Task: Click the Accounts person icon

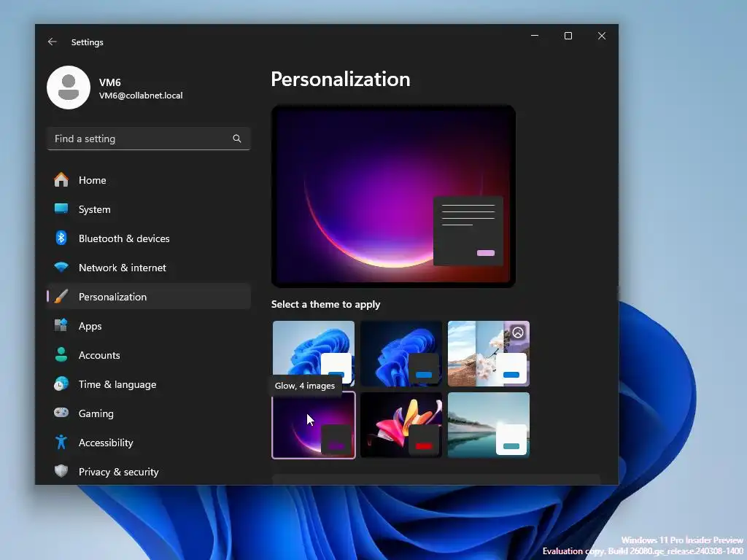Action: 61,355
